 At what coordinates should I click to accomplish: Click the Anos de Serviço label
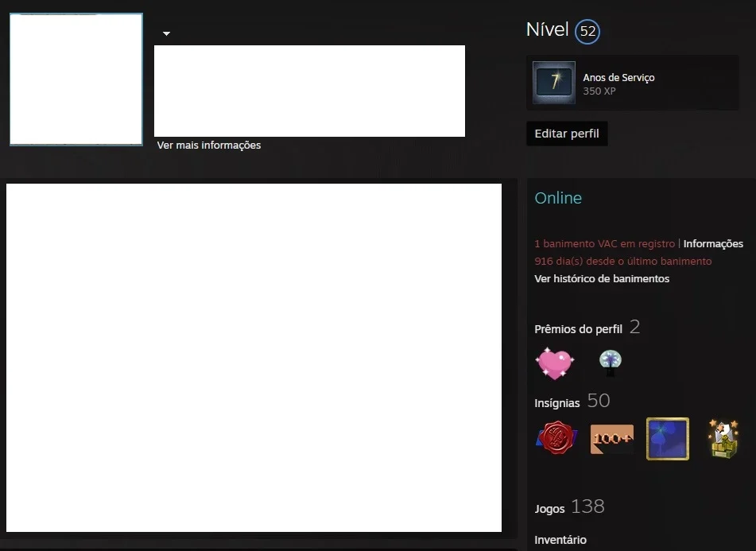pos(618,78)
